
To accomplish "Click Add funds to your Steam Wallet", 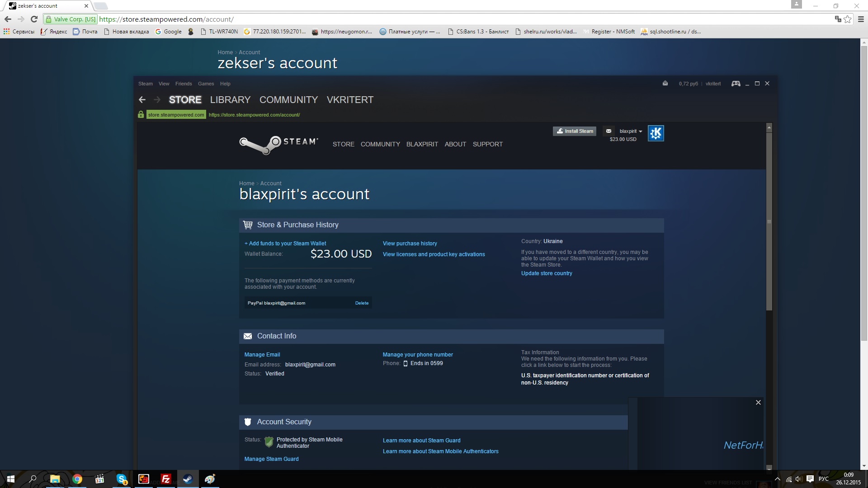I will coord(285,244).
